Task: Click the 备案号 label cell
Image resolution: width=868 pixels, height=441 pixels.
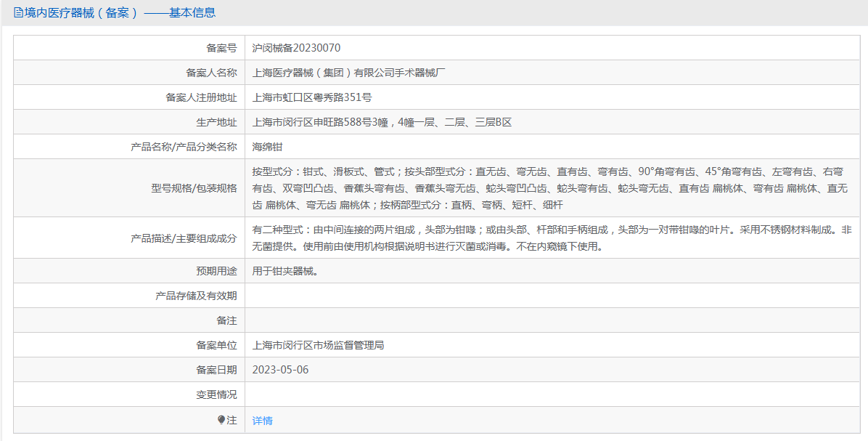Action: 129,48
